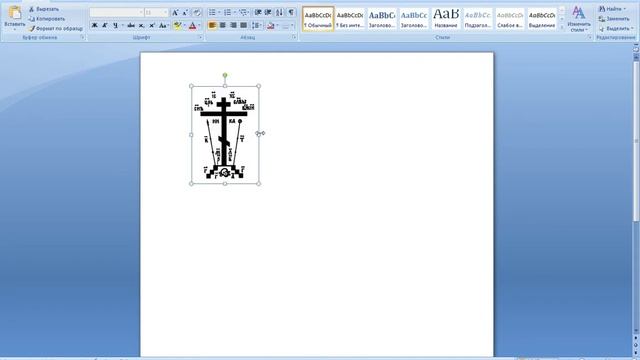The height and width of the screenshot is (360, 640).
Task: Click Заменить (Replace)
Action: click(x=614, y=19)
